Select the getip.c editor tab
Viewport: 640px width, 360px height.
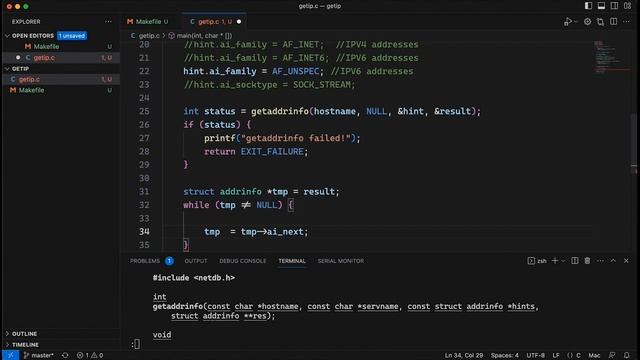[x=214, y=22]
